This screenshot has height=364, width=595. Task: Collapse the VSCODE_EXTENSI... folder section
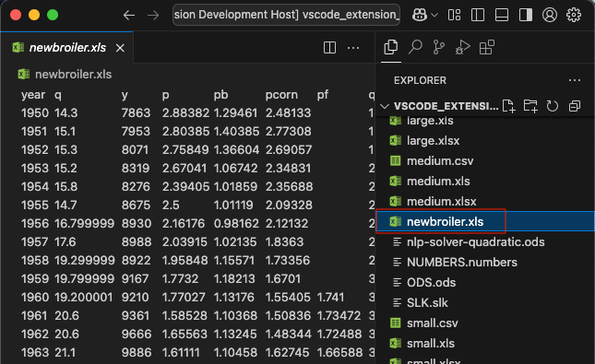[386, 106]
